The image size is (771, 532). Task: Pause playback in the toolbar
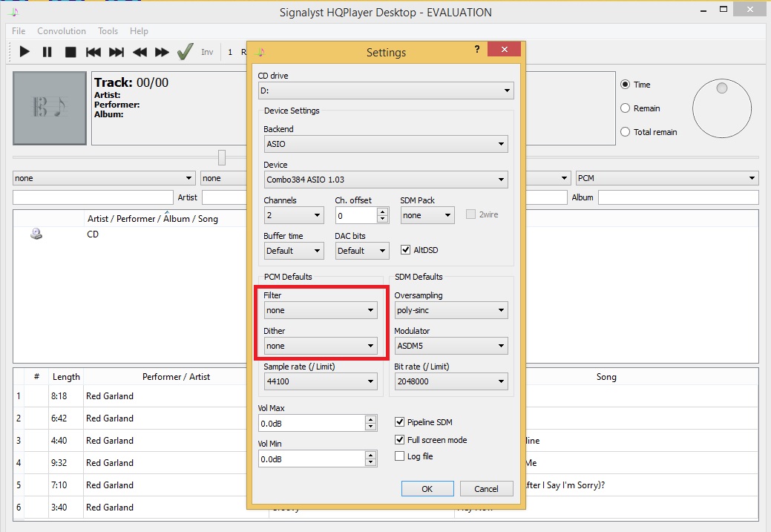47,52
